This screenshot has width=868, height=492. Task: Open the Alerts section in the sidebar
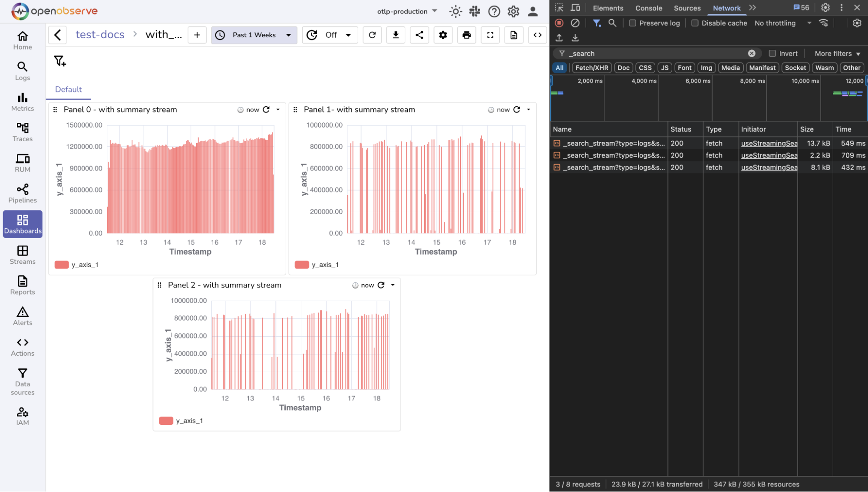(23, 316)
